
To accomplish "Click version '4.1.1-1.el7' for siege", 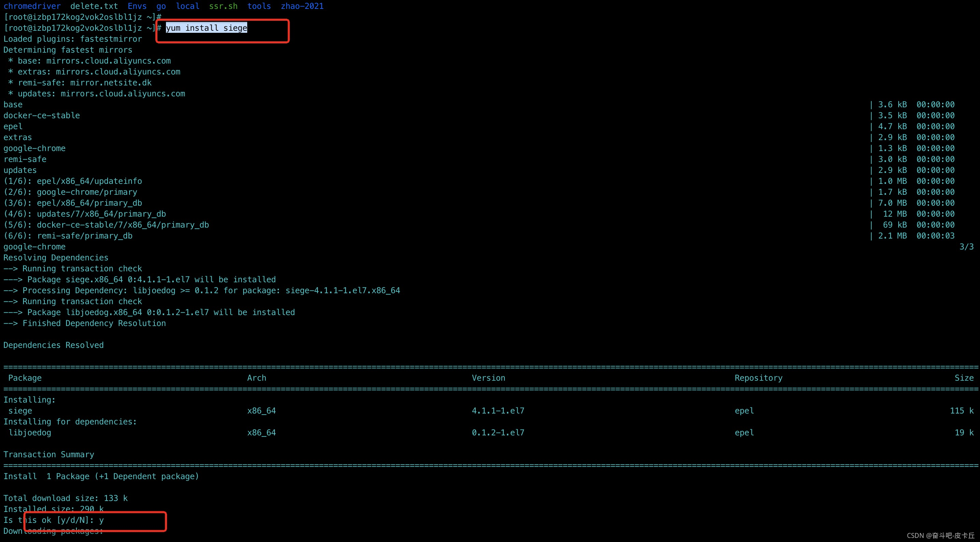I will pos(498,411).
